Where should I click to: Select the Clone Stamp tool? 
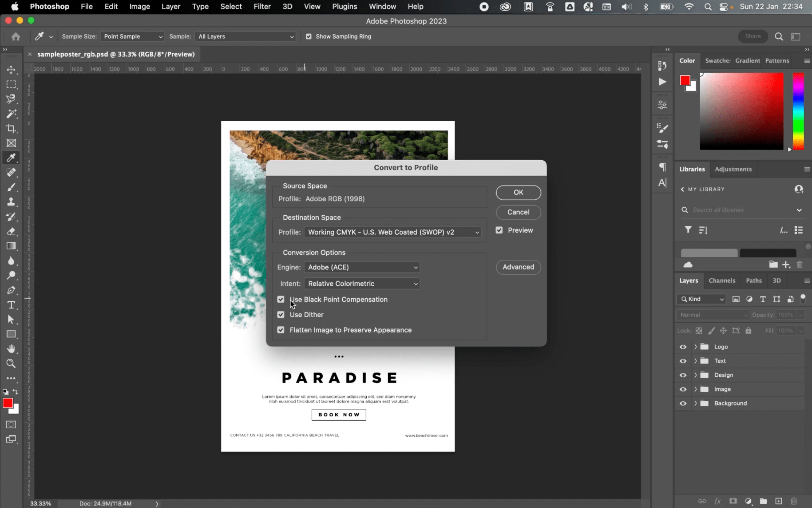tap(11, 202)
